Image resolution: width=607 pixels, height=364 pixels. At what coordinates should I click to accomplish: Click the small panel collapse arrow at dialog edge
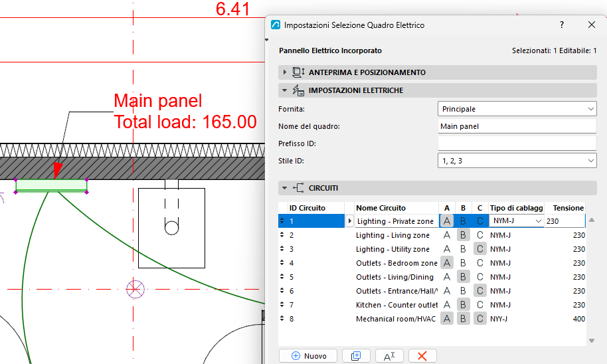267,40
